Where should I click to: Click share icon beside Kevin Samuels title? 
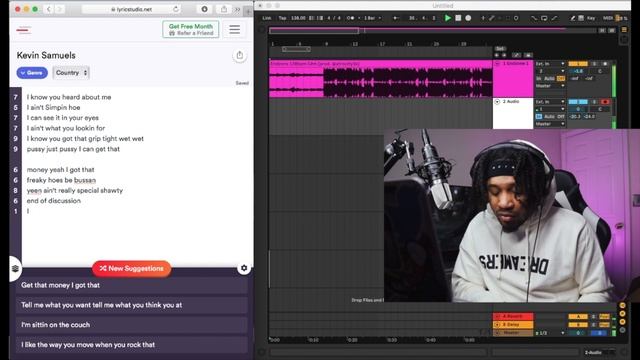pos(240,56)
